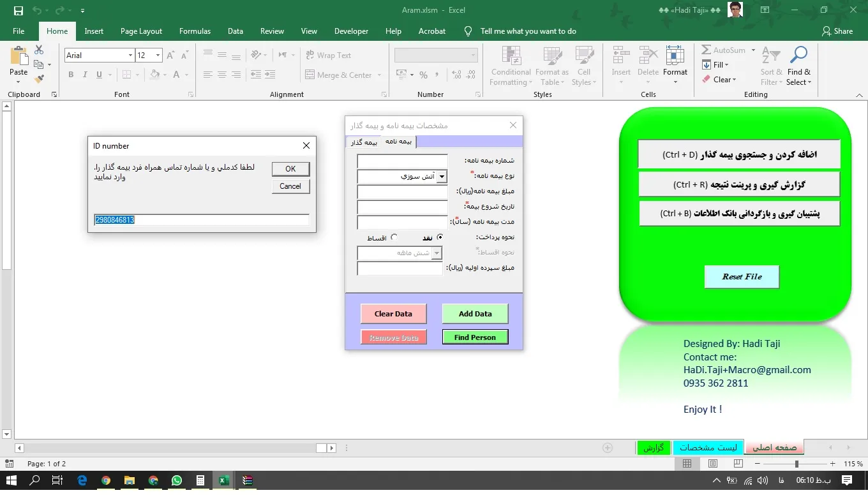The image size is (868, 495).
Task: Open the Page Layout ribbon tab
Action: click(x=141, y=31)
